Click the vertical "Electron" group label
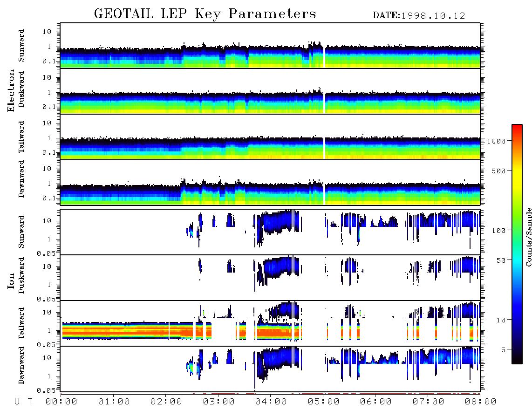 pos(11,90)
